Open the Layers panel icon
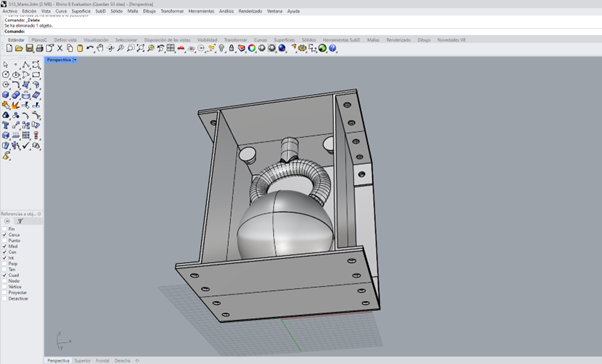602x364 pixels. [241, 48]
